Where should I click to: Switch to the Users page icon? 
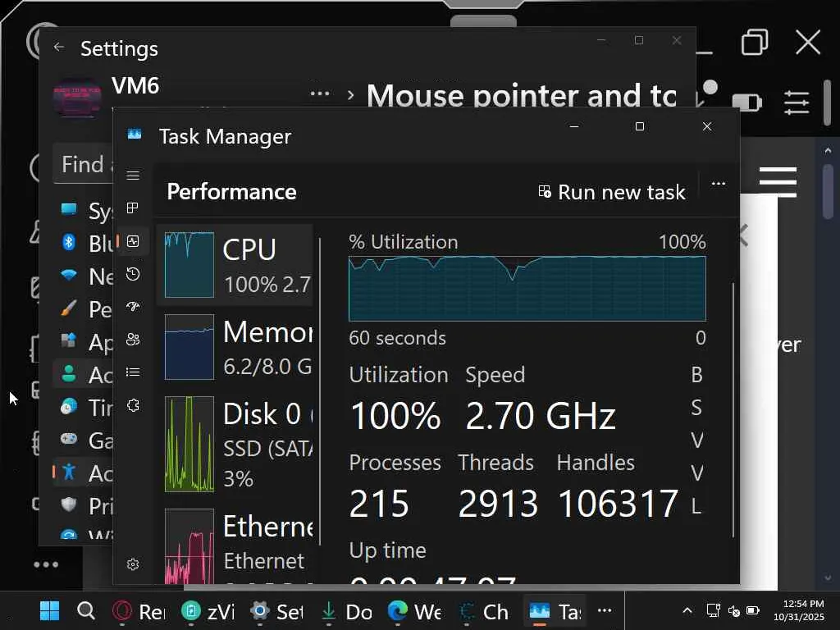133,340
